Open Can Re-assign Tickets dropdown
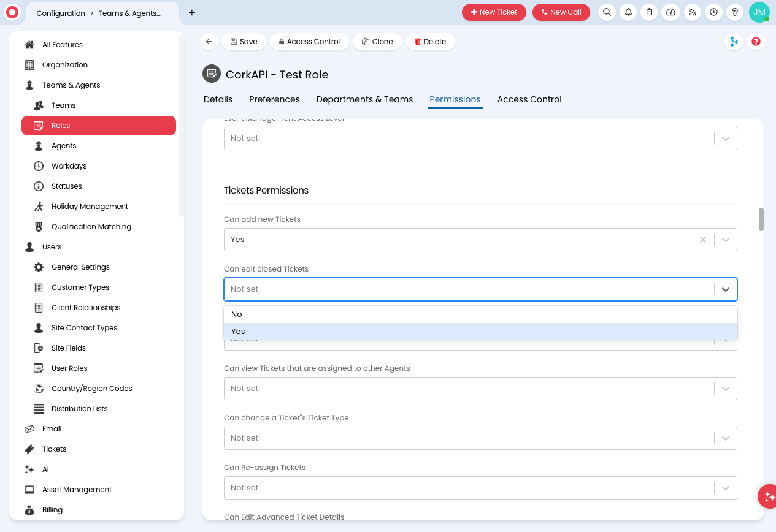This screenshot has width=776, height=532. click(480, 488)
